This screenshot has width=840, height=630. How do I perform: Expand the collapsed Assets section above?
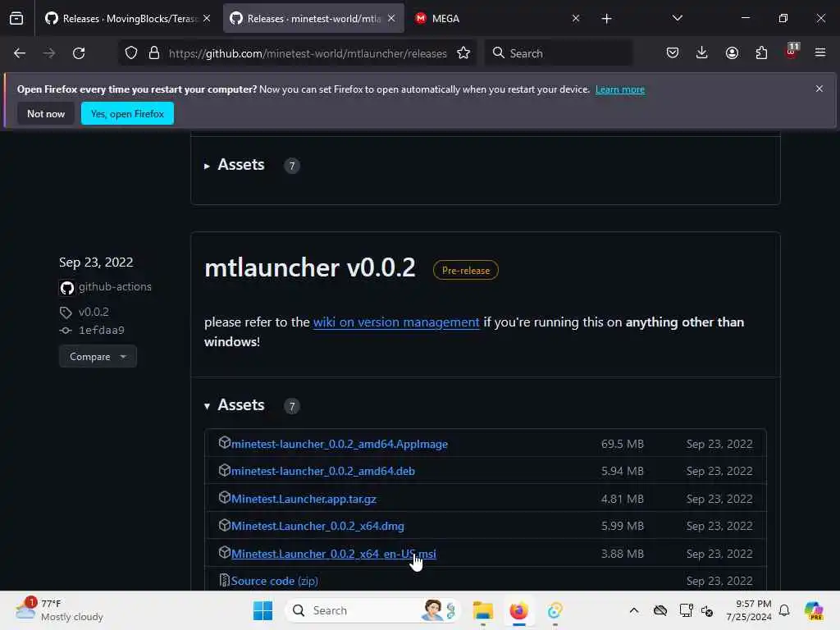235,165
